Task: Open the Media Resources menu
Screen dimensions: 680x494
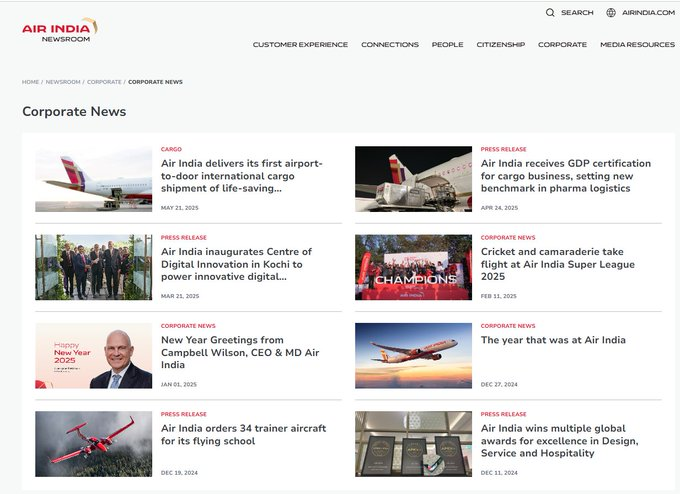Action: tap(637, 45)
